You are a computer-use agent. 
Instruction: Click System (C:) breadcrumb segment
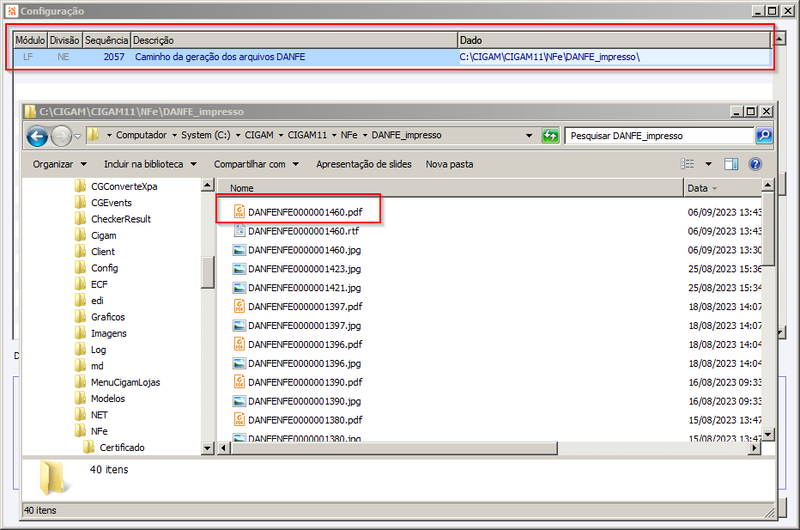(206, 135)
